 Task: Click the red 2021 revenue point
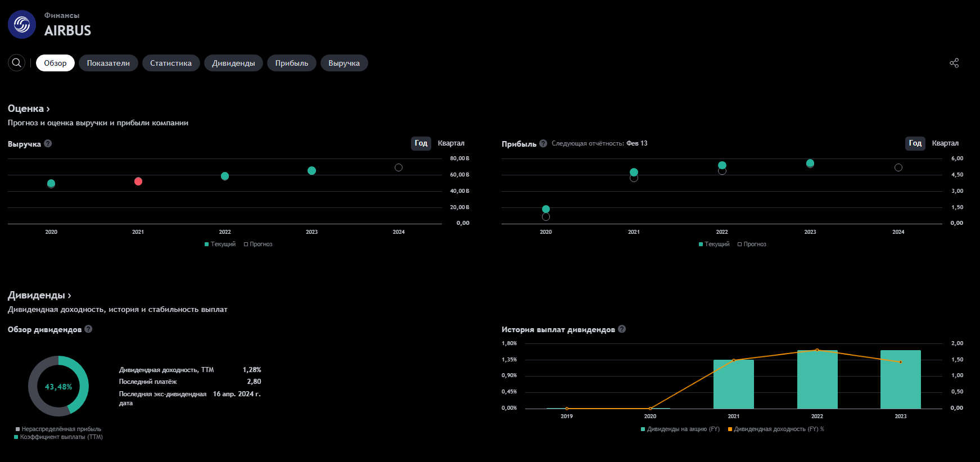point(138,182)
